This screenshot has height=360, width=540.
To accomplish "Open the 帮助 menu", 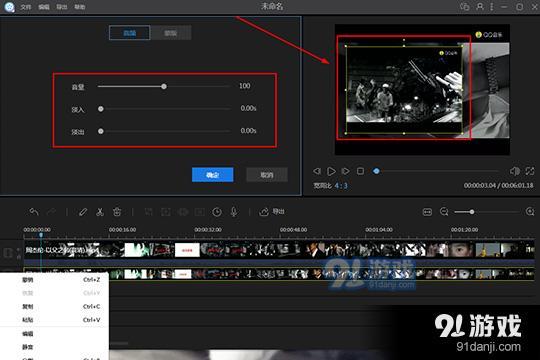I will pyautogui.click(x=80, y=7).
